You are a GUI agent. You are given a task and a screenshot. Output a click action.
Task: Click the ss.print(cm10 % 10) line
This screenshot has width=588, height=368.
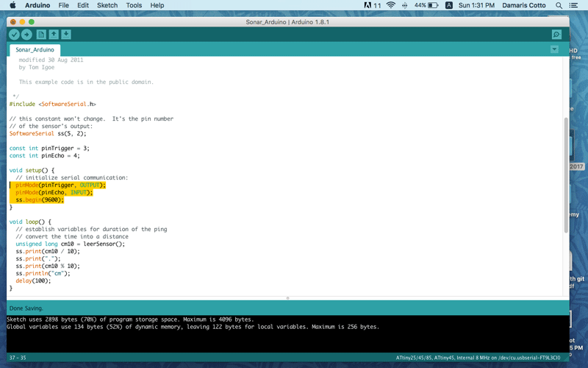pos(48,266)
